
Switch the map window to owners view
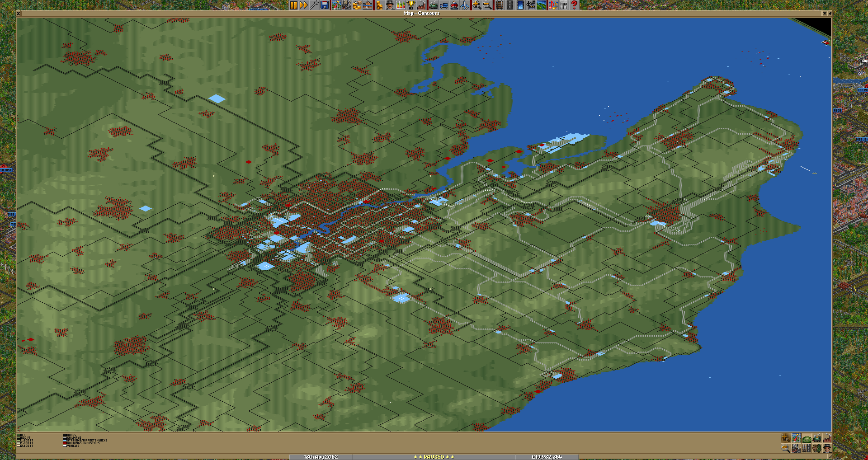coord(827,448)
